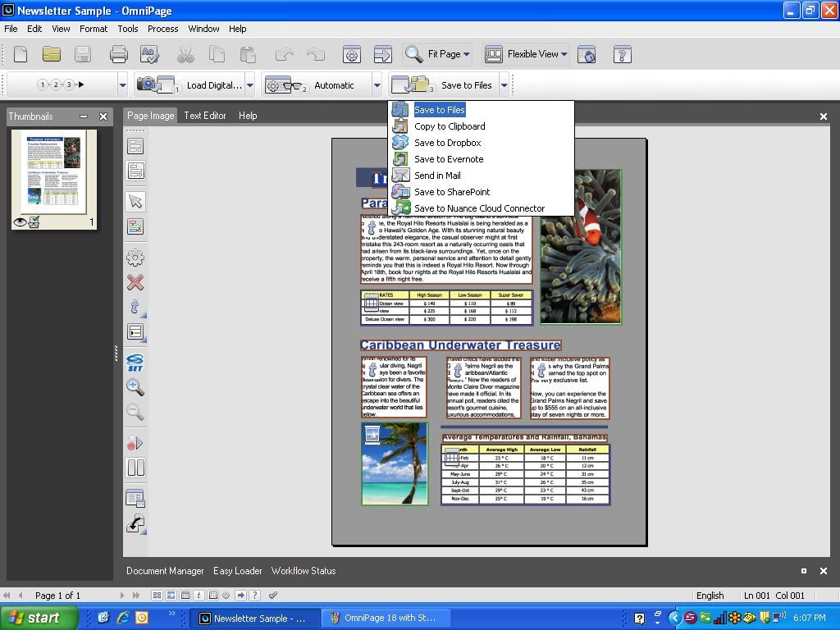Click the Windows start button
The image size is (840, 630).
click(x=39, y=618)
